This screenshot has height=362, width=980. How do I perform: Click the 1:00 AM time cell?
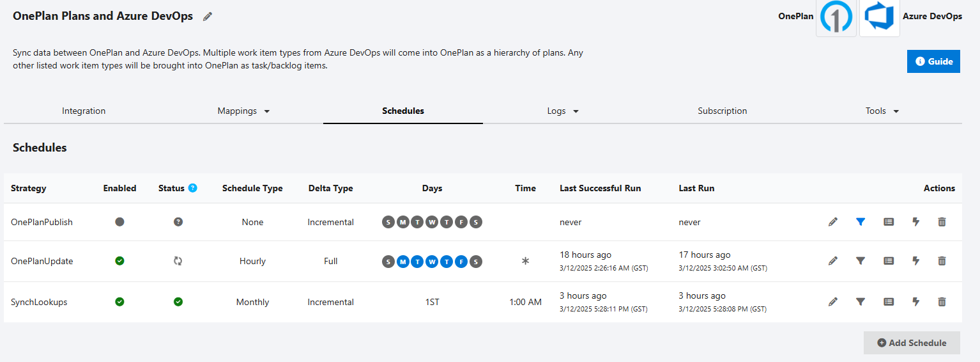[525, 302]
